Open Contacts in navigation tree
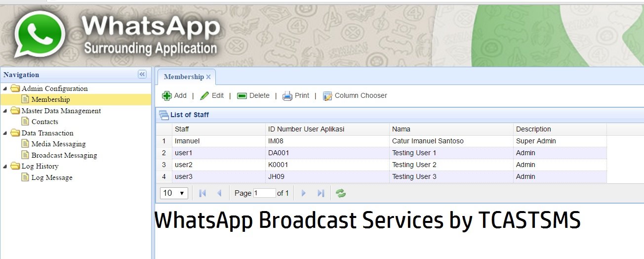Viewport: 644px width, 259px height. point(45,122)
